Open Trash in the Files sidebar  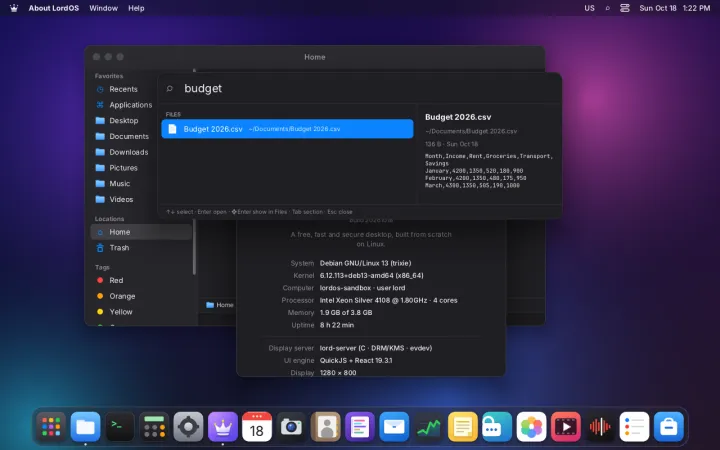[x=141, y=248]
